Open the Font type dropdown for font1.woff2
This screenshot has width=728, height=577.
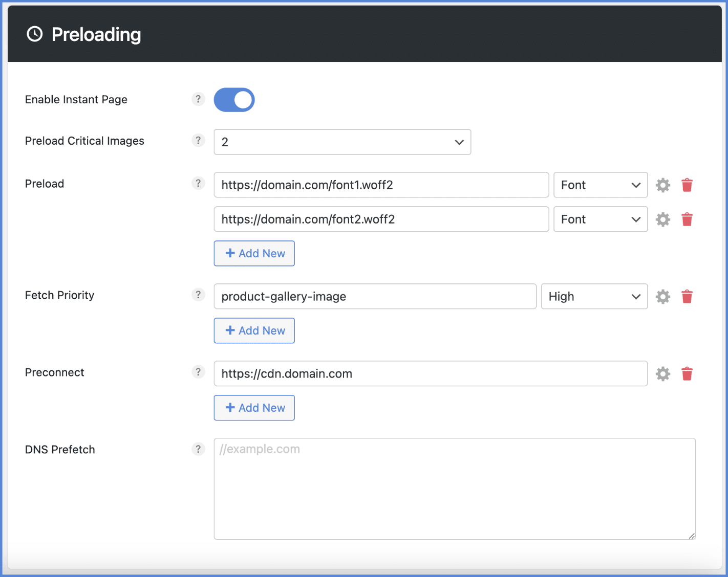pos(600,185)
